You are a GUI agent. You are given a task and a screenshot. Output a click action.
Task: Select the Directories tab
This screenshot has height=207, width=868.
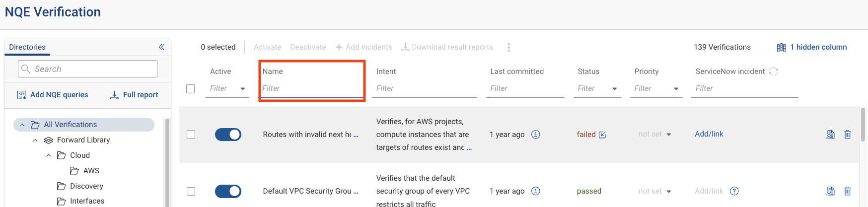(27, 47)
